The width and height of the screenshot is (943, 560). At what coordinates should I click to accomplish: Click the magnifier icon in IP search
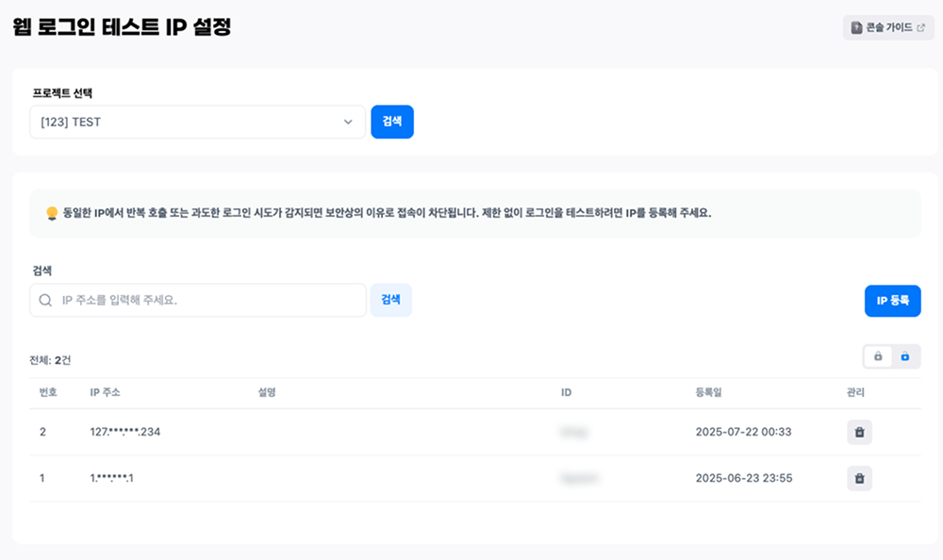(45, 301)
